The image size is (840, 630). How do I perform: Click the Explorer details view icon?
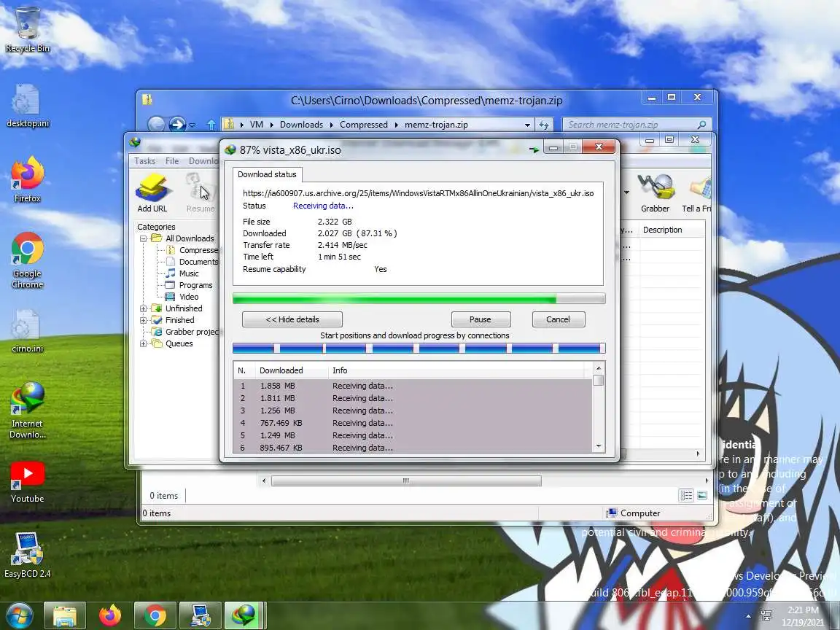tap(686, 496)
